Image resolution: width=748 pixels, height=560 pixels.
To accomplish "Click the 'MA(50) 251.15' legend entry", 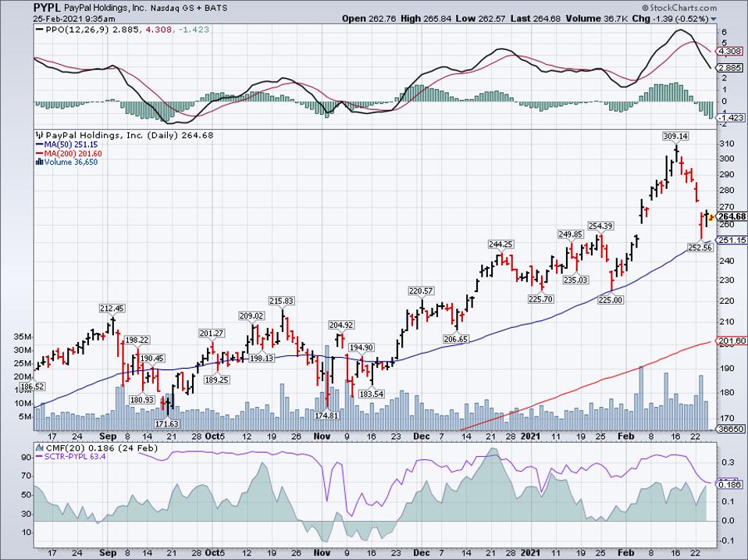I will coord(70,144).
